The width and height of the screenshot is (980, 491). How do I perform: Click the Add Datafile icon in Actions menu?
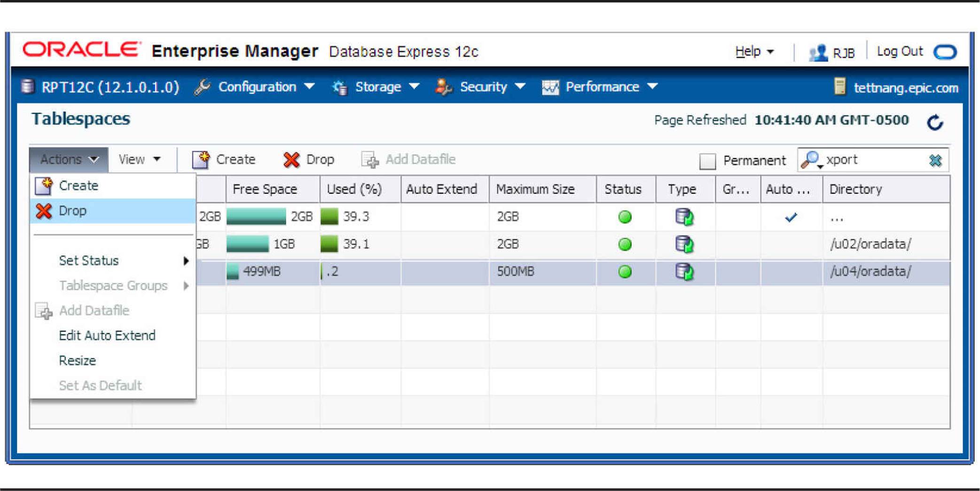(x=44, y=311)
